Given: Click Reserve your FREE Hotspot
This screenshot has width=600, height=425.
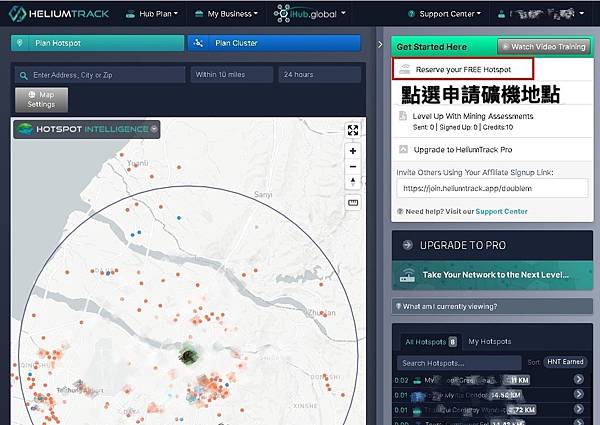Looking at the screenshot, I should (463, 69).
